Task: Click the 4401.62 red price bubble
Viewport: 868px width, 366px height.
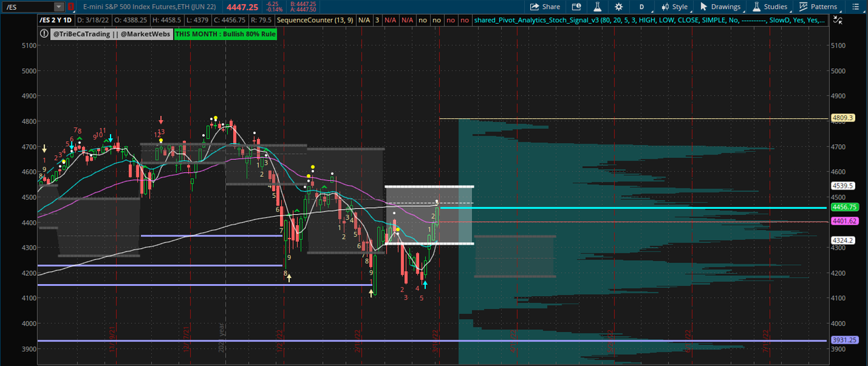Action: (845, 221)
